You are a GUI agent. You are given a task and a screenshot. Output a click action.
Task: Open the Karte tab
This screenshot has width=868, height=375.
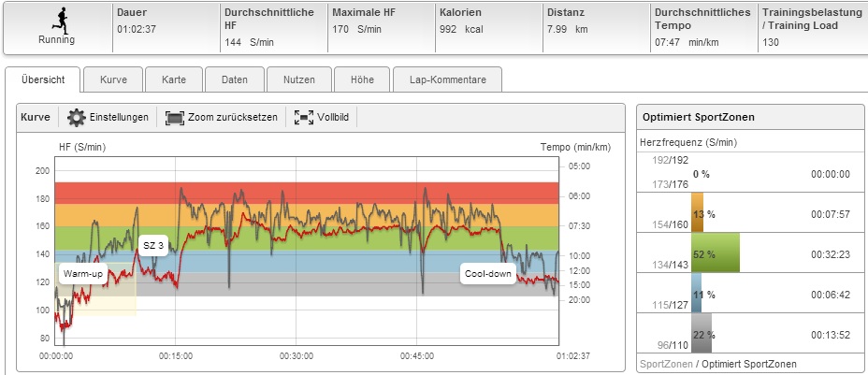(173, 80)
